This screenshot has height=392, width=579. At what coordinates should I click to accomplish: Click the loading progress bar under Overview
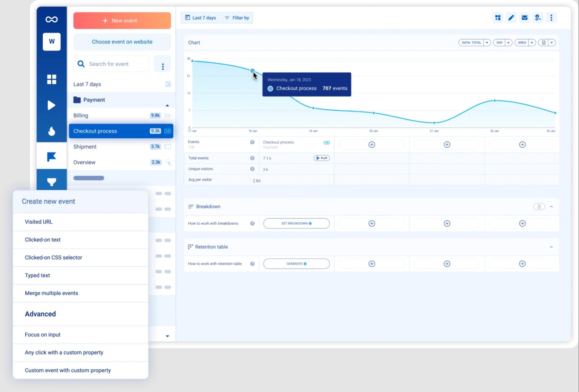(89, 178)
